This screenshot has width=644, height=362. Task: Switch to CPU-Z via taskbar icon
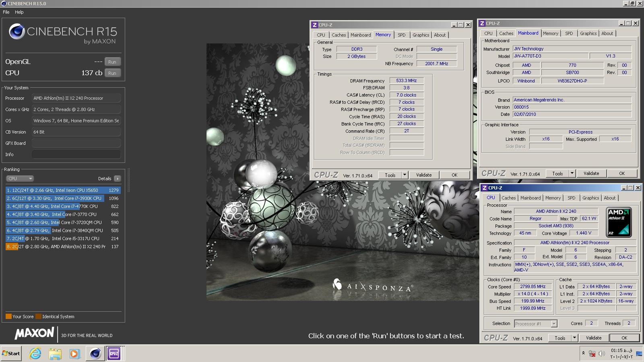pos(114,354)
